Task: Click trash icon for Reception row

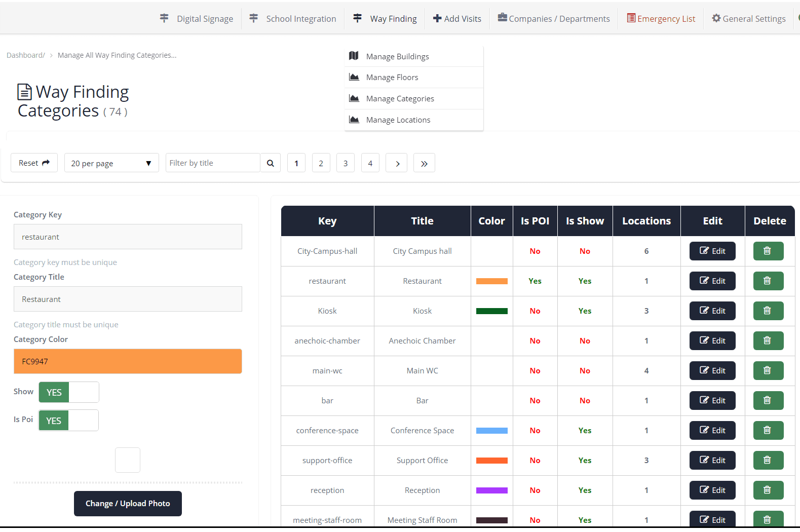Action: coord(768,490)
